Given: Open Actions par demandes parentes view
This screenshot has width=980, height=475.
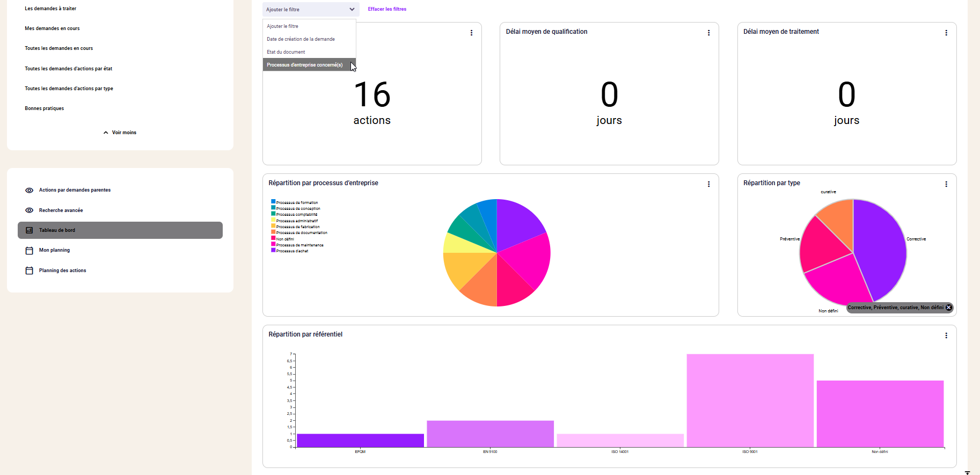Looking at the screenshot, I should (75, 190).
